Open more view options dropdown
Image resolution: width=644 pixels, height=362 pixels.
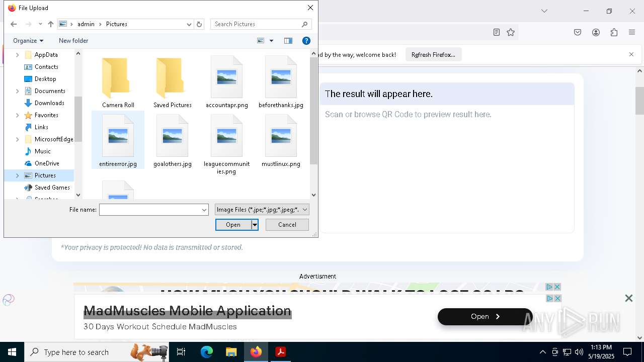pos(271,41)
